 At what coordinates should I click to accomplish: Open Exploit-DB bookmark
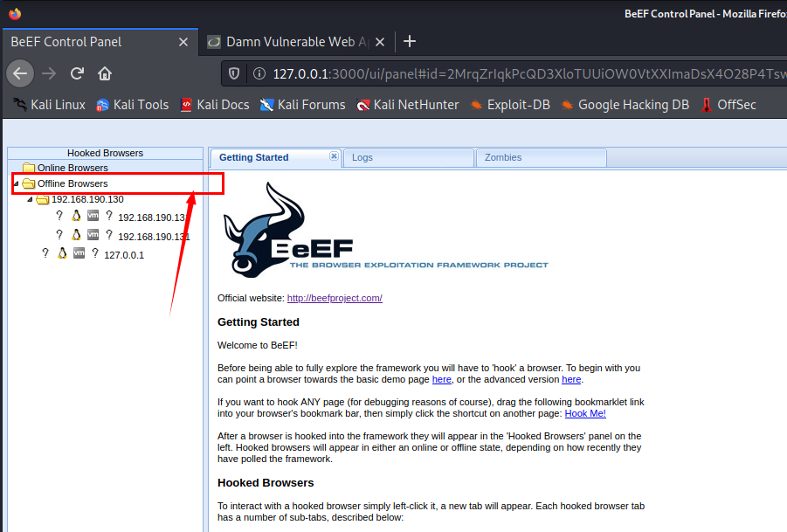510,105
